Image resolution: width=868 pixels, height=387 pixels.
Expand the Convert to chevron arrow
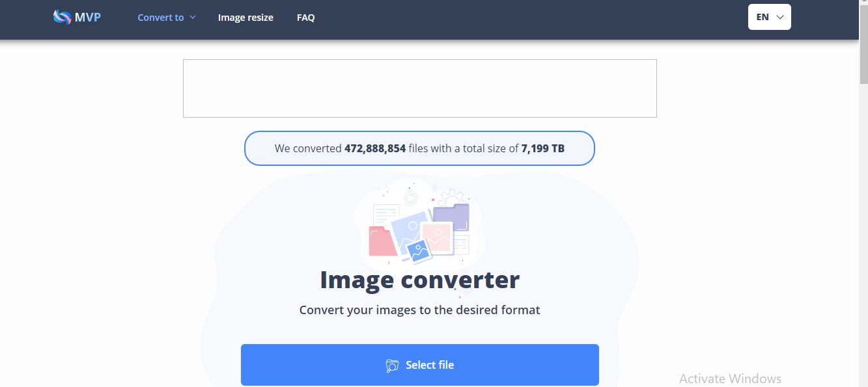click(193, 18)
